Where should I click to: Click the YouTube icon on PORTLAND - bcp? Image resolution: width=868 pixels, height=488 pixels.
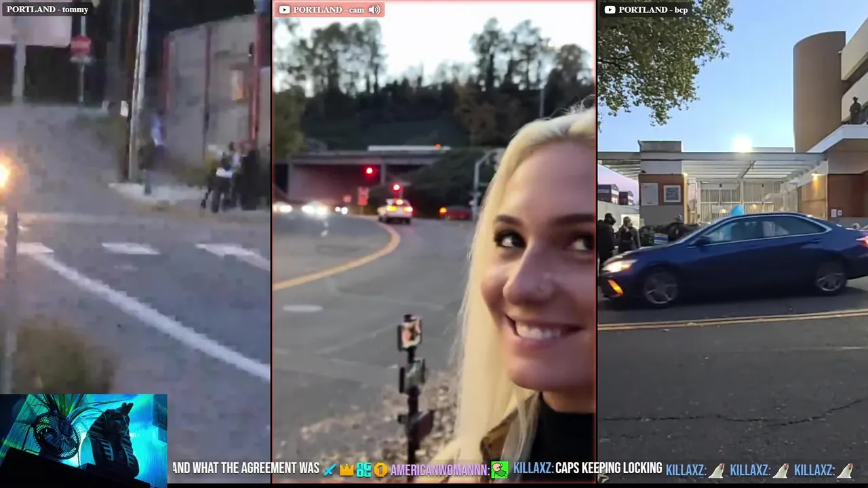(x=610, y=9)
